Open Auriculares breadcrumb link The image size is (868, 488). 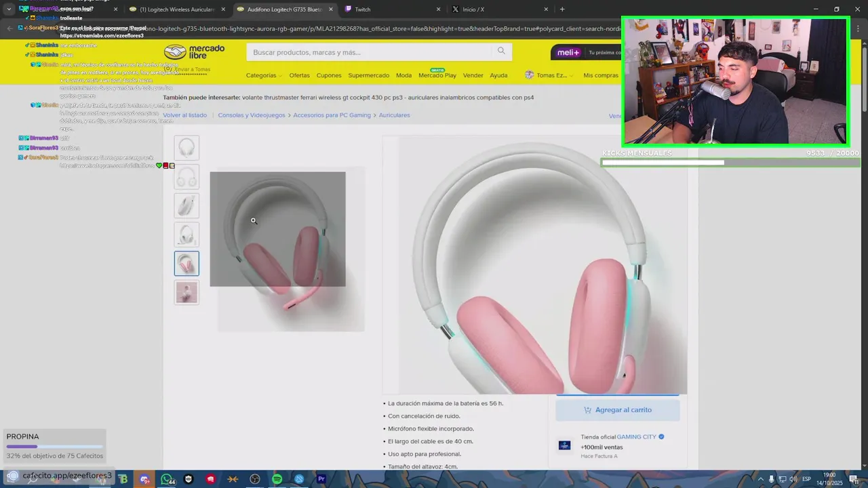tap(394, 115)
